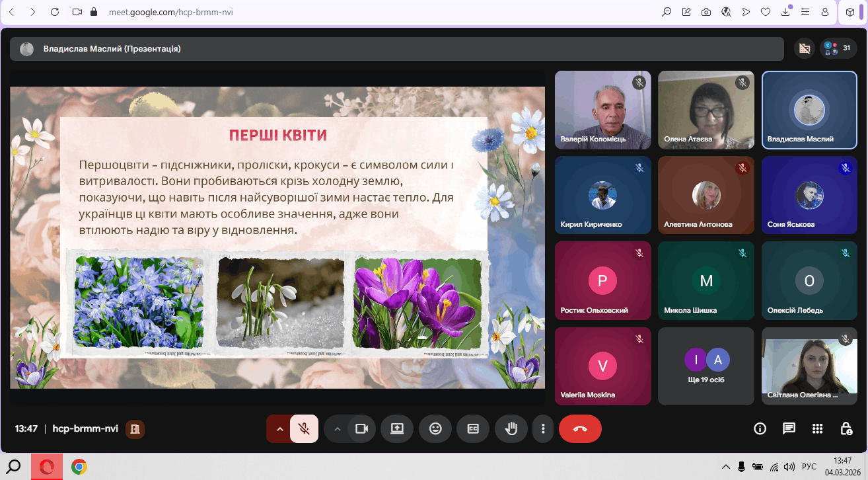Open meeting details info icon
The height and width of the screenshot is (480, 868).
[x=760, y=428]
